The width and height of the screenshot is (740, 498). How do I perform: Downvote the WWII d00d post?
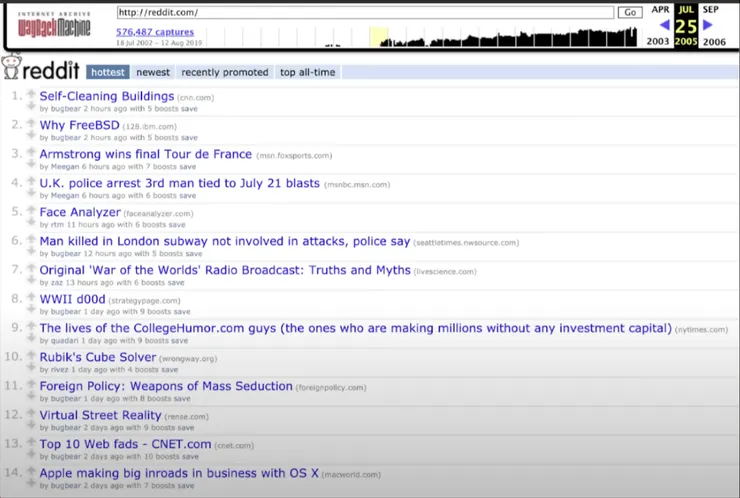pos(31,309)
